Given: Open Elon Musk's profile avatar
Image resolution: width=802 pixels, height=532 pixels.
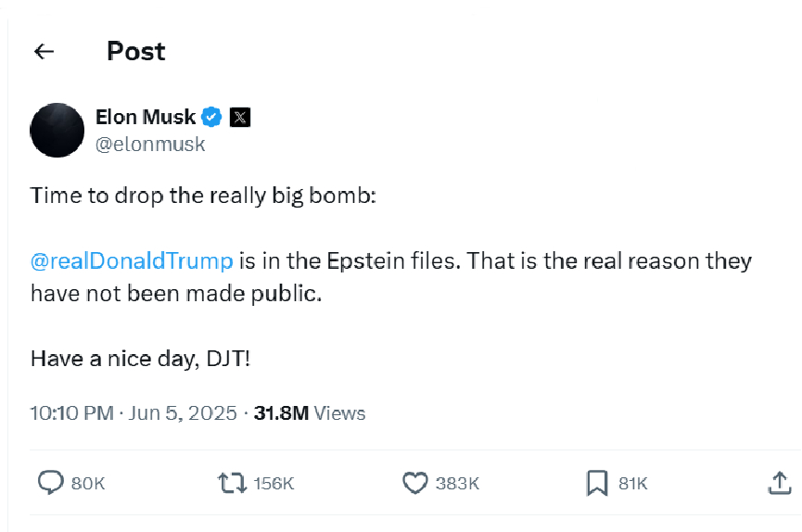Looking at the screenshot, I should 57,130.
